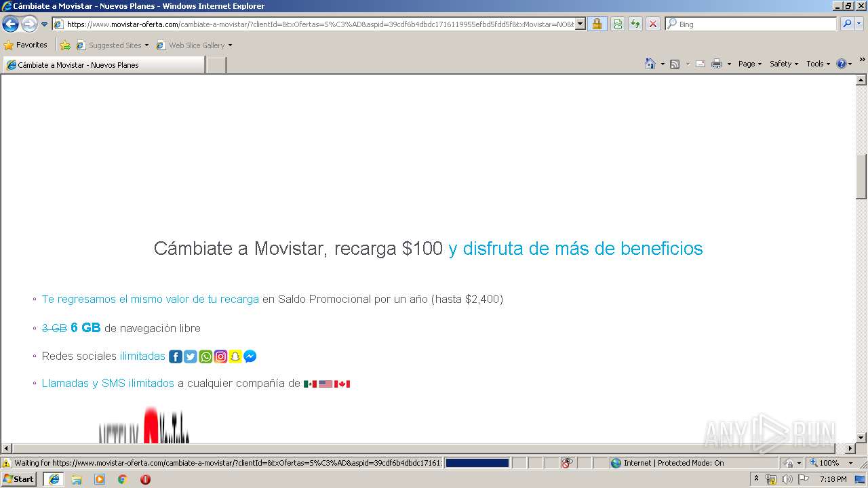Open the Safety menu

pyautogui.click(x=784, y=64)
